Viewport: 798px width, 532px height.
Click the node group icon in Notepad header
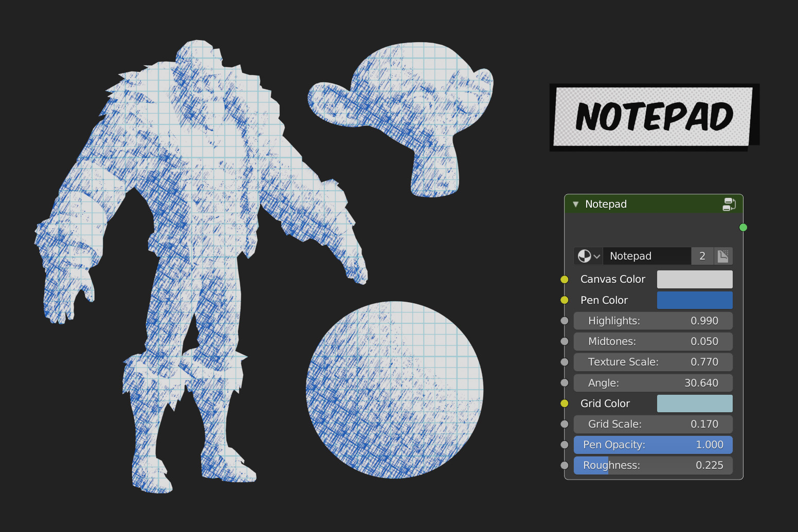click(729, 204)
